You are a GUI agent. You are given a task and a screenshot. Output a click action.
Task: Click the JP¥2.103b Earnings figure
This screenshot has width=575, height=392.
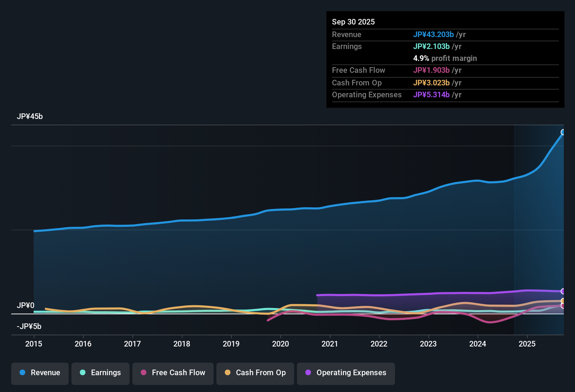pyautogui.click(x=432, y=46)
